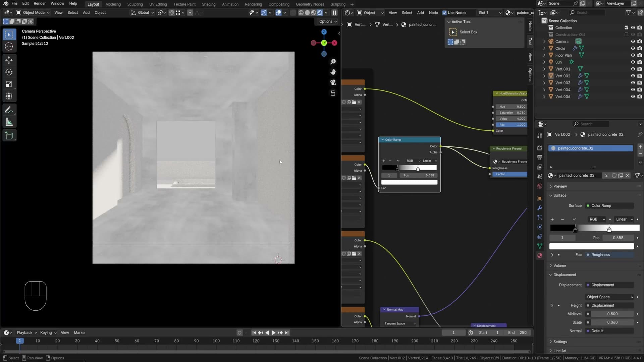Click the outliner Search field
The height and width of the screenshot is (362, 644).
pos(587,13)
